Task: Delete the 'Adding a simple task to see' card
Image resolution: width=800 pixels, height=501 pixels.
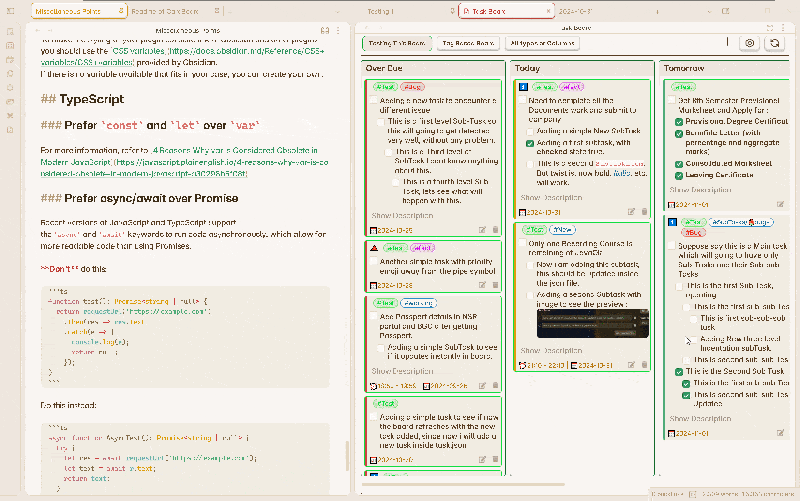Action: (495, 460)
